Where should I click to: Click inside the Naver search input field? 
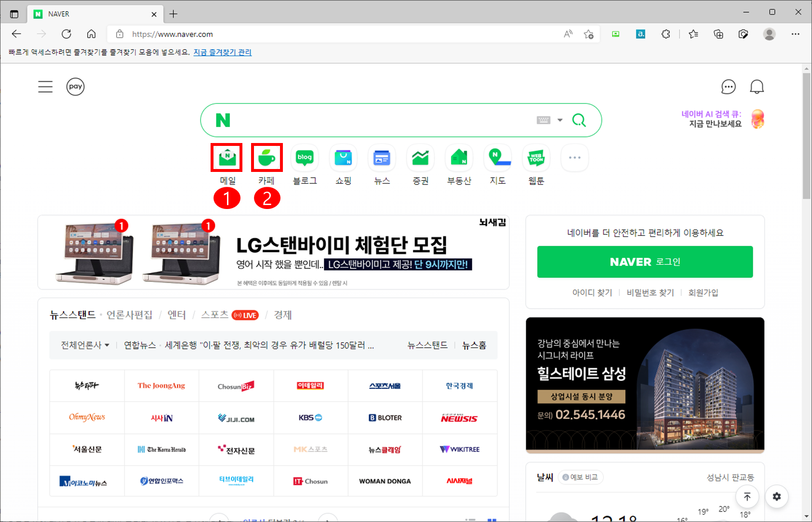click(381, 120)
